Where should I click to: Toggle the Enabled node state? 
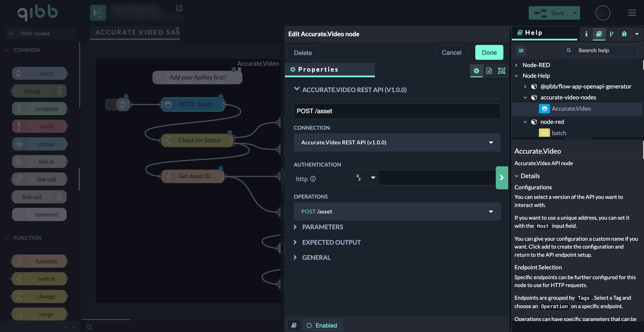(322, 325)
